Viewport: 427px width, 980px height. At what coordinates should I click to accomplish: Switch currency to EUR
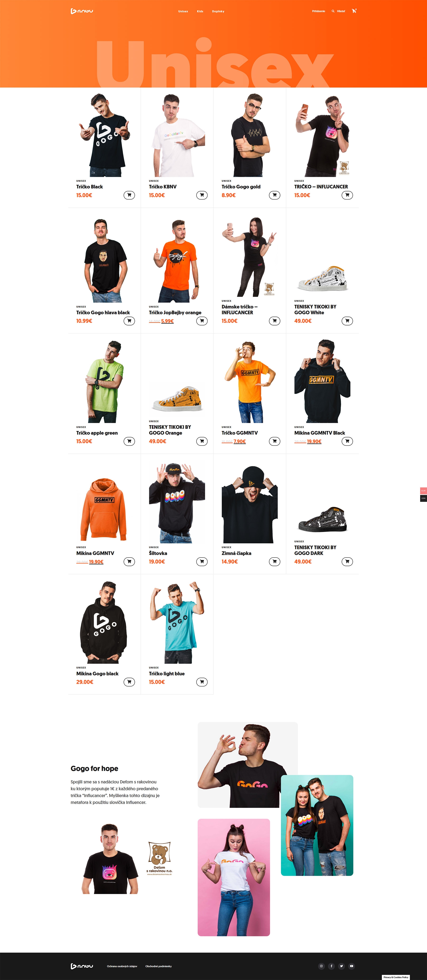(x=423, y=491)
